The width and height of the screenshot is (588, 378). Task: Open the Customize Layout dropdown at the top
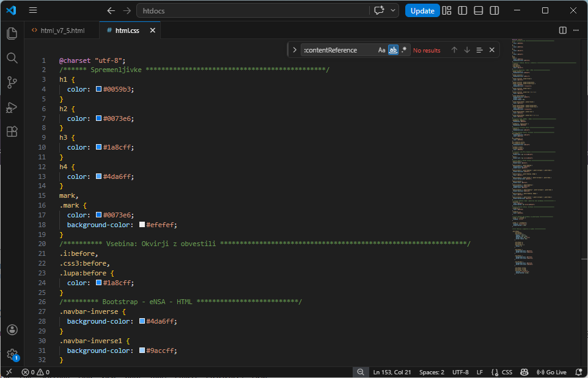pos(447,10)
